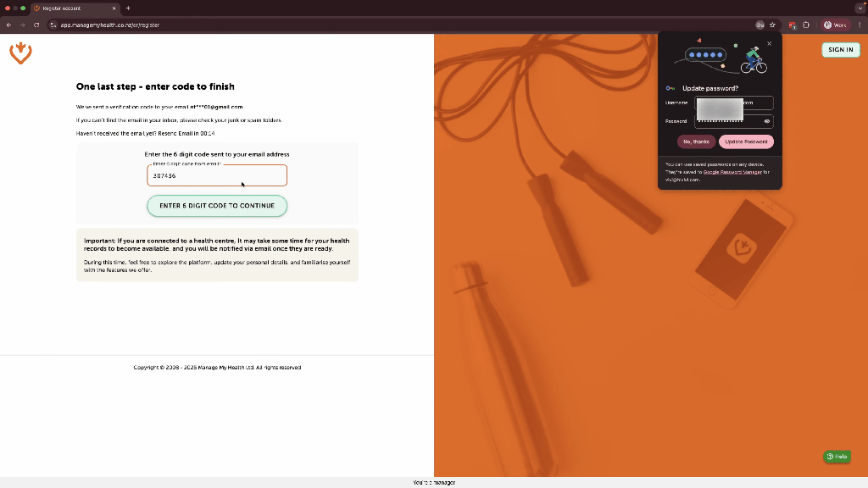Expand the tab search chevron
Viewport: 868px width, 488px height.
[x=860, y=8]
